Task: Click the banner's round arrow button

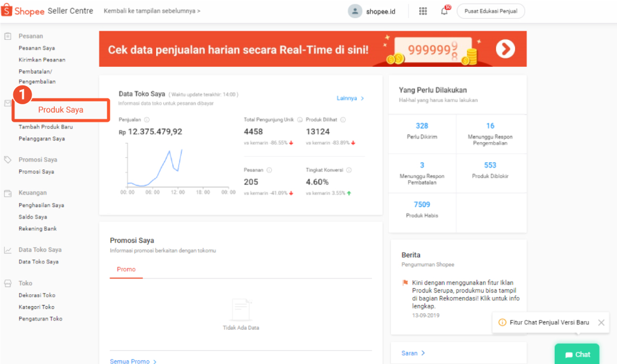Action: click(506, 49)
